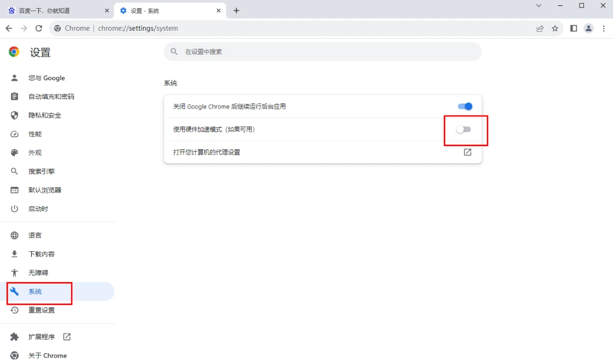Enable 使用硬件加速模式 toggle
The width and height of the screenshot is (613, 364).
click(x=464, y=129)
